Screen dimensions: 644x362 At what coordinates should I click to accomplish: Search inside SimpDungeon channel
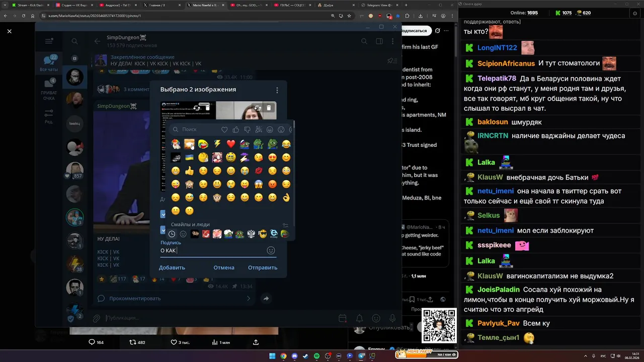pyautogui.click(x=364, y=41)
